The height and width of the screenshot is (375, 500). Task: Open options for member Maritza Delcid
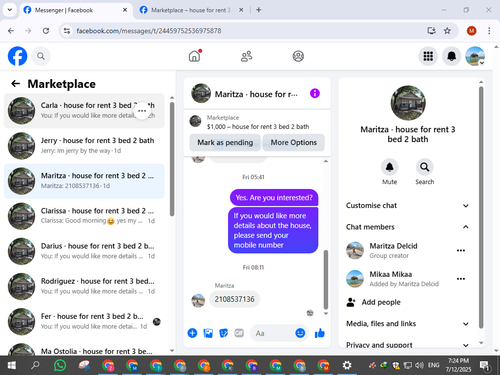pyautogui.click(x=461, y=250)
